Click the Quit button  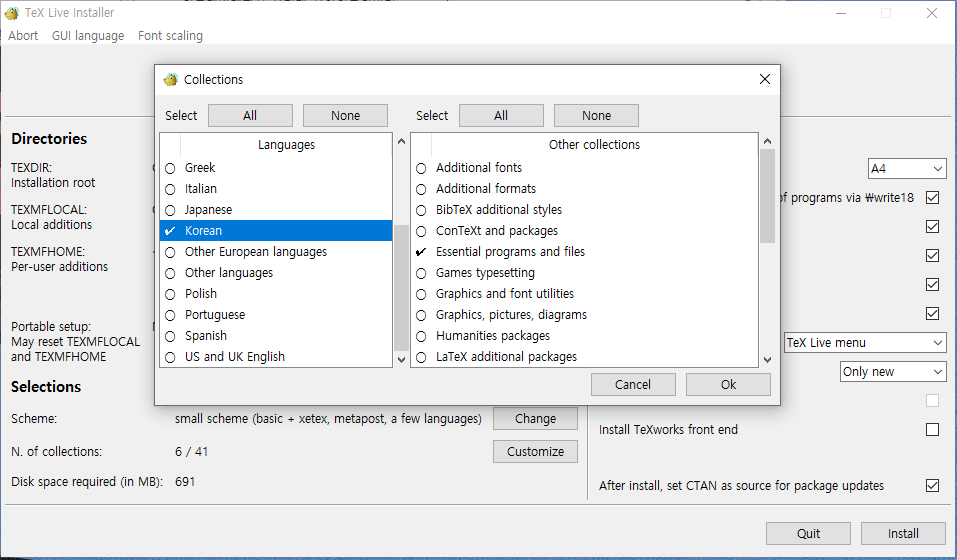[808, 534]
